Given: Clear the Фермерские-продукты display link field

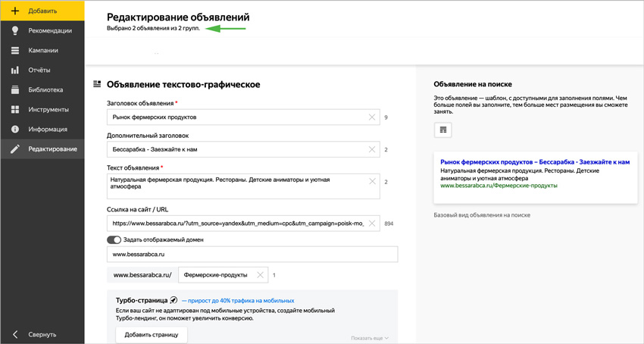Looking at the screenshot, I should coord(260,275).
